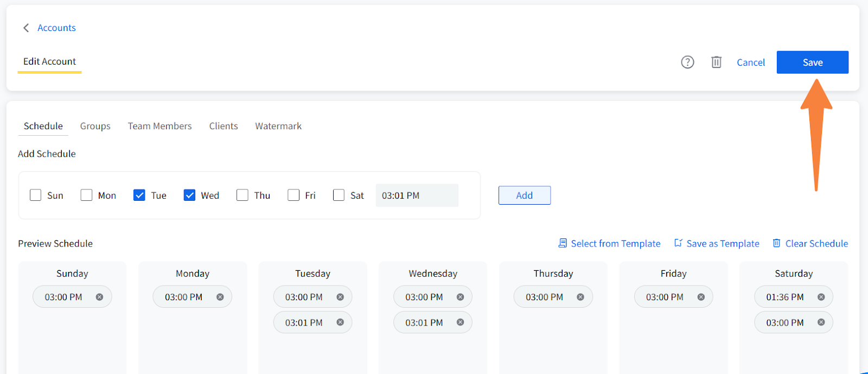Uncheck the Tue checkbox
The width and height of the screenshot is (868, 374).
(139, 195)
